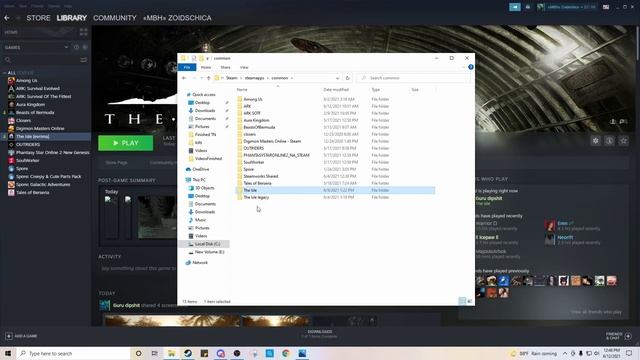Go to Steam COMMUNITY section
640x360 pixels.
pyautogui.click(x=115, y=18)
